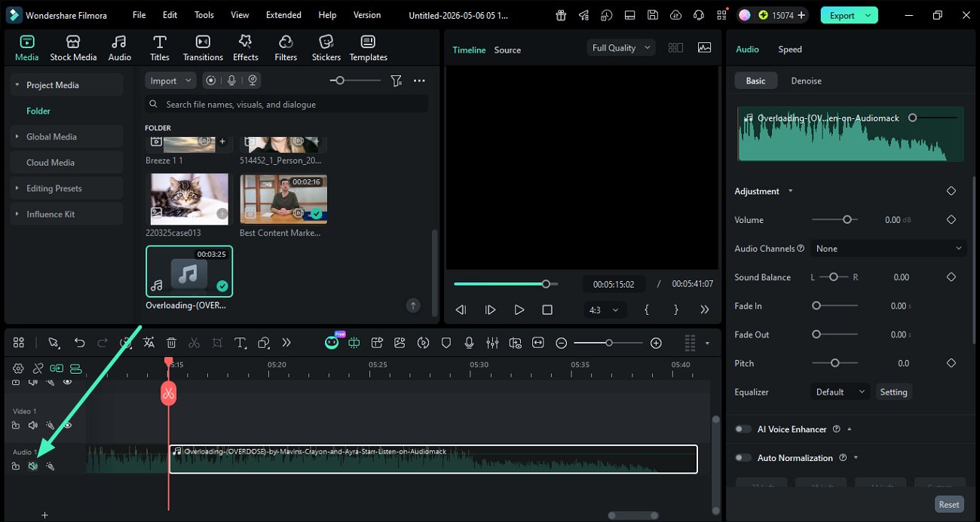Screen dimensions: 980x522
Task: Toggle the Pitch keyframe diamond
Action: (951, 363)
